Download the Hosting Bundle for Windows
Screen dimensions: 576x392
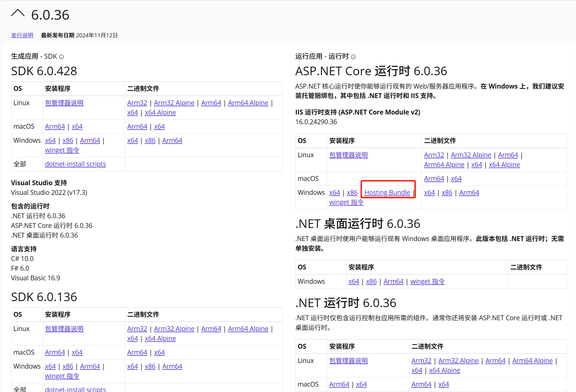coord(387,193)
